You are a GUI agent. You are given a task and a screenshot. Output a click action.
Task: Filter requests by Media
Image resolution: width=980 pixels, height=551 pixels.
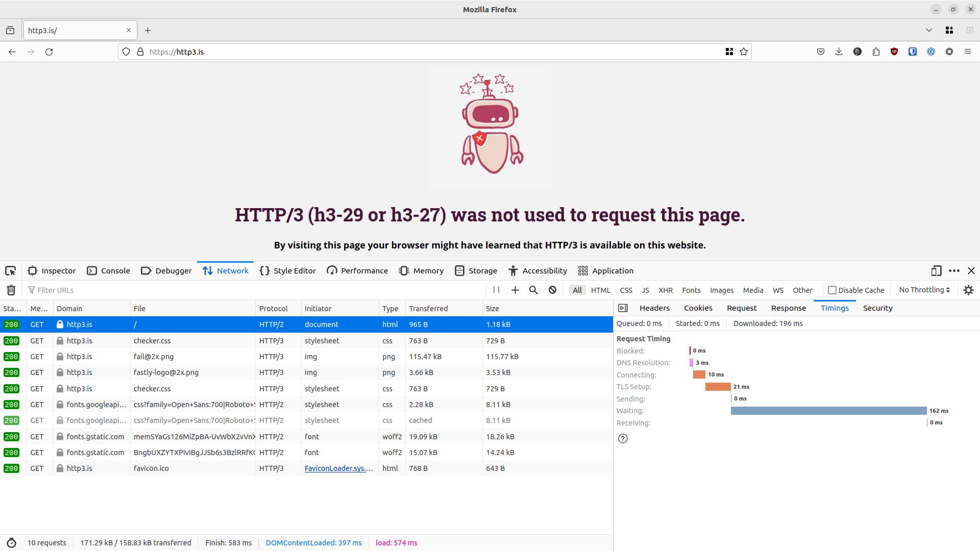click(753, 290)
